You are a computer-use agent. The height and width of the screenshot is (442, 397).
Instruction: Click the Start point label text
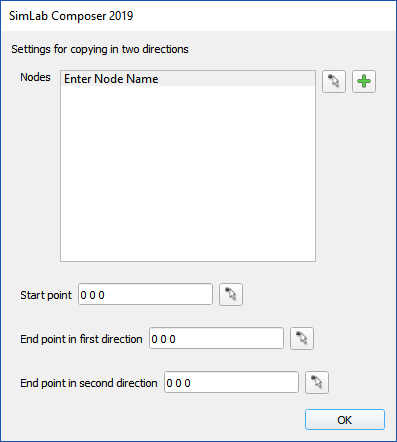click(x=46, y=295)
